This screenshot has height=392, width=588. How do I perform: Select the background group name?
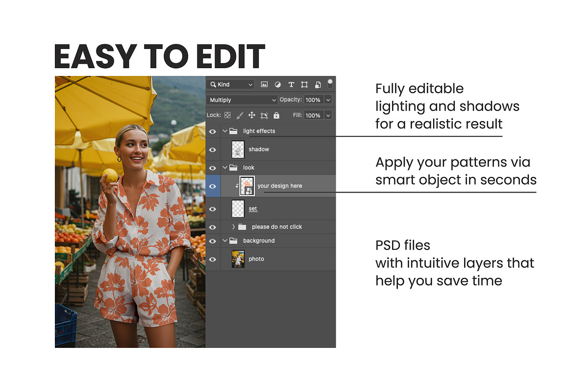259,241
